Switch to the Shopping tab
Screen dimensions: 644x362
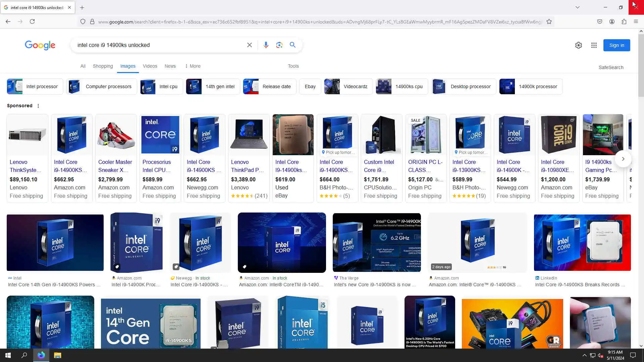click(103, 66)
